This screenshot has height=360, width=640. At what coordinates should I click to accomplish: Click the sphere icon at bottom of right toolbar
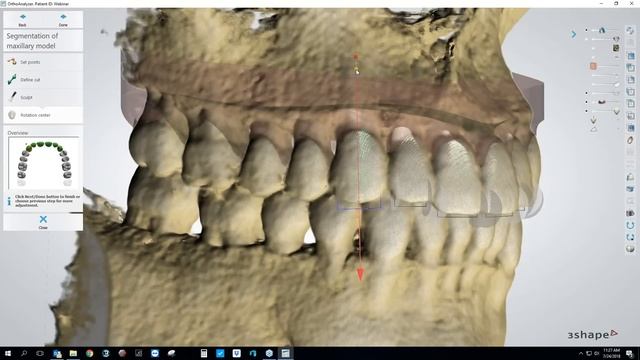pyautogui.click(x=630, y=249)
